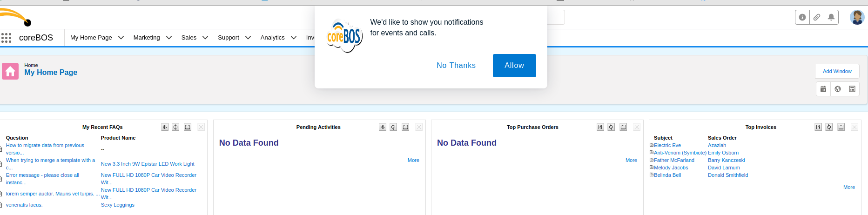Expand the Marketing dropdown chevron
Image resolution: width=868 pixels, height=215 pixels.
click(x=169, y=38)
